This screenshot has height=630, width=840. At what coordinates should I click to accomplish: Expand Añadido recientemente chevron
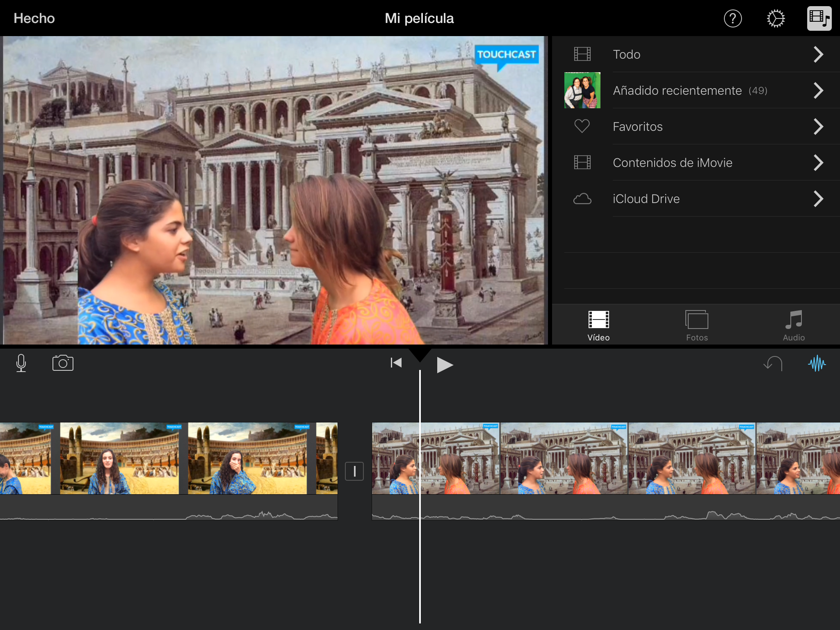coord(818,91)
